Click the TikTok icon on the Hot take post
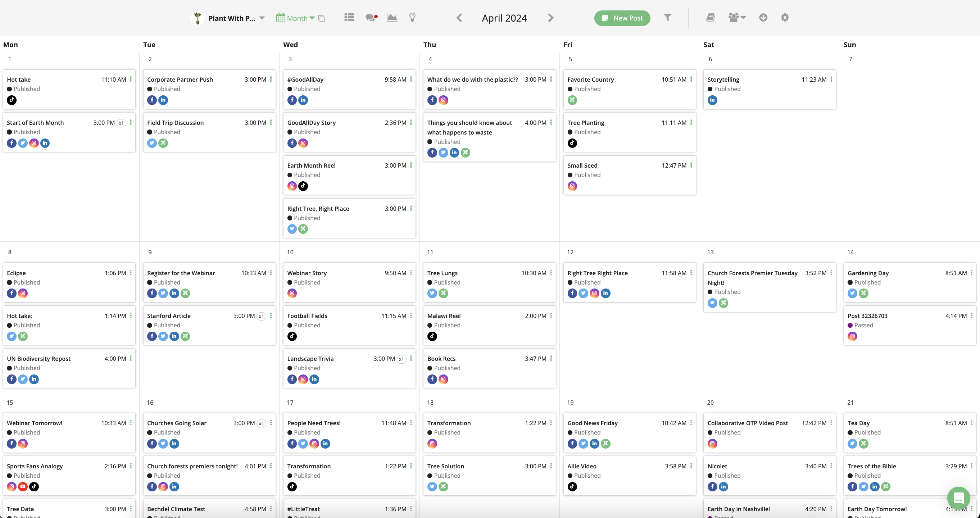The width and height of the screenshot is (980, 518). pos(12,100)
